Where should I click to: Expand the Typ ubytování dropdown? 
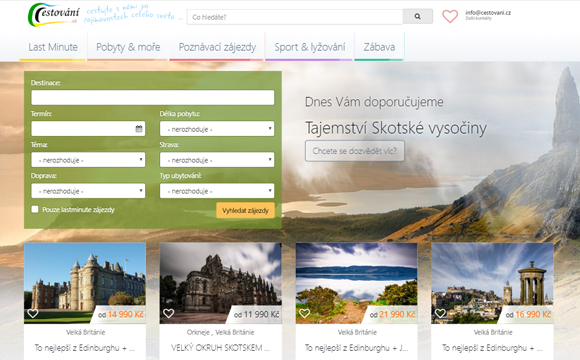tap(217, 191)
